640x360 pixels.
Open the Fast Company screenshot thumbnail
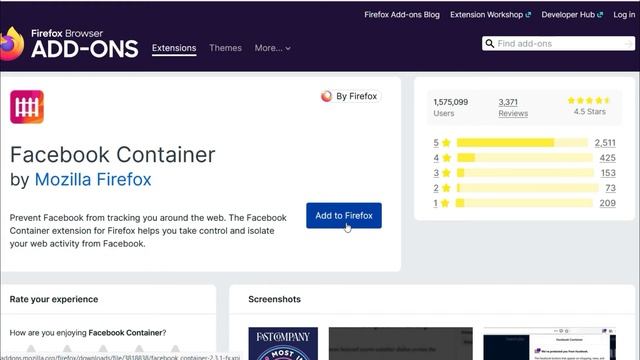(x=283, y=343)
